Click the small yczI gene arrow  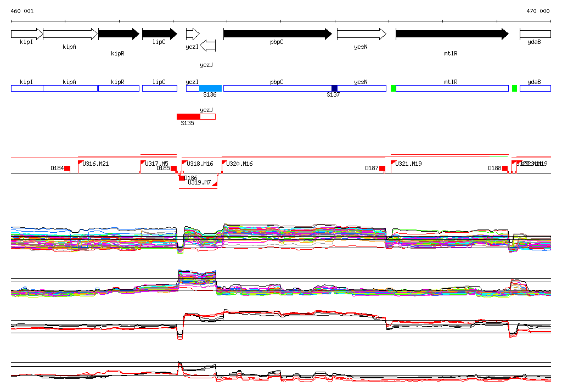(193, 34)
